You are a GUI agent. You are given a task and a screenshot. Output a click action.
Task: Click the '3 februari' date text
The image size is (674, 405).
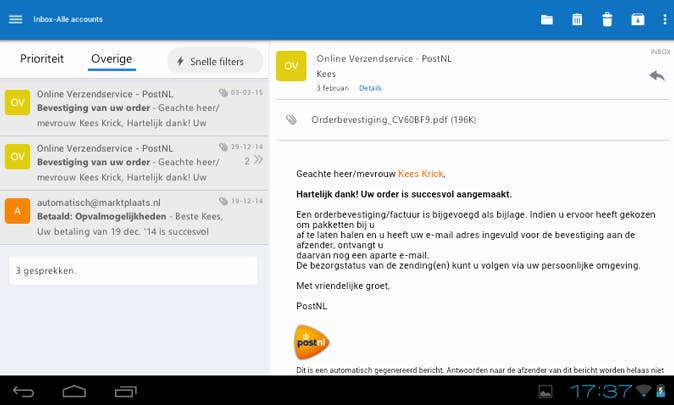[x=333, y=88]
